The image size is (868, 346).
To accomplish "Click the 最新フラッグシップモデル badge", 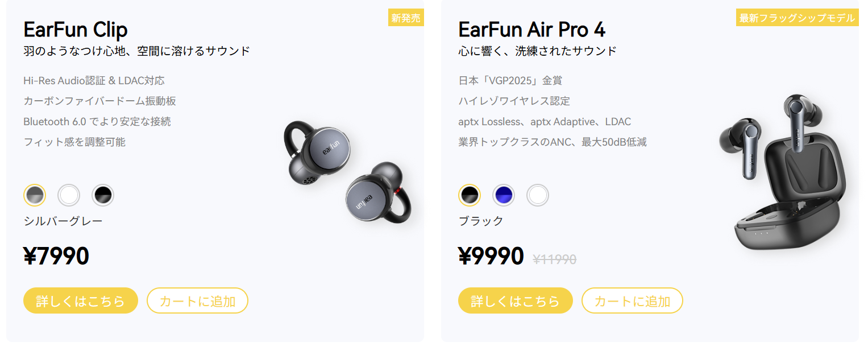I will point(797,18).
